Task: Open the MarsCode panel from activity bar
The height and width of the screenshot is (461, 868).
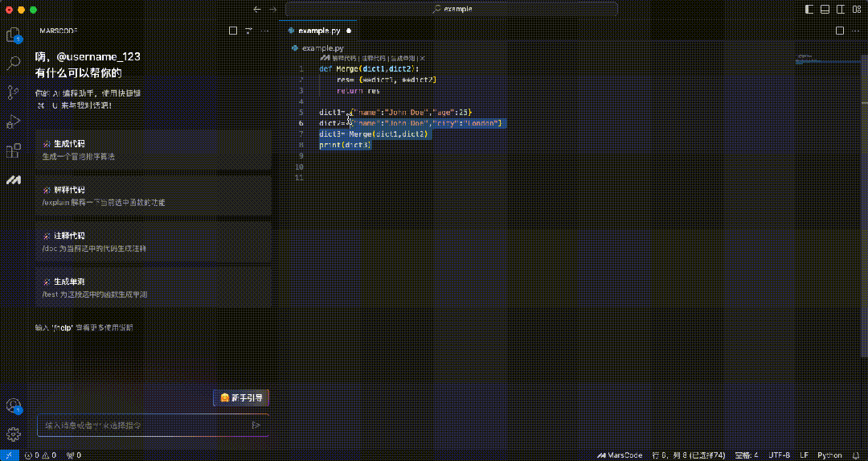Action: tap(14, 179)
